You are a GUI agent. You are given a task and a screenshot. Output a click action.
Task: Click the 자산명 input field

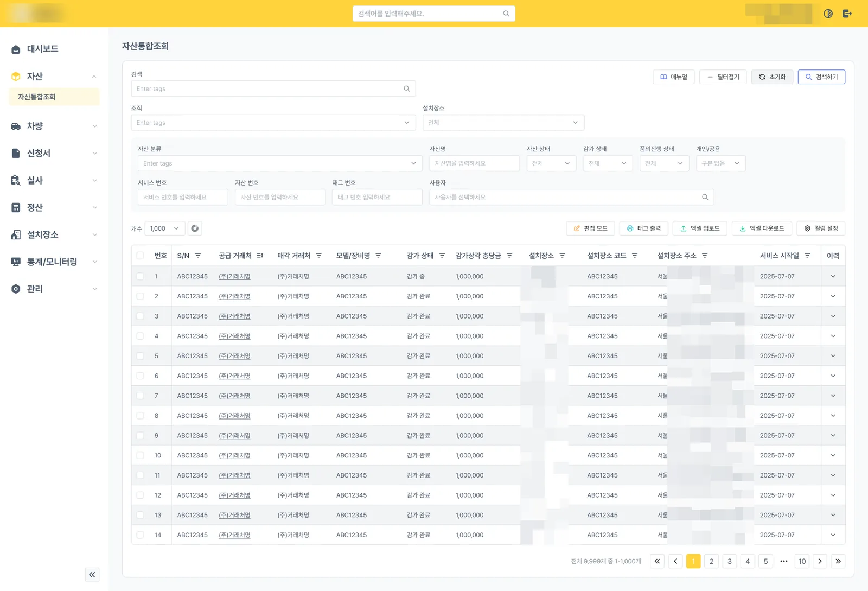474,163
